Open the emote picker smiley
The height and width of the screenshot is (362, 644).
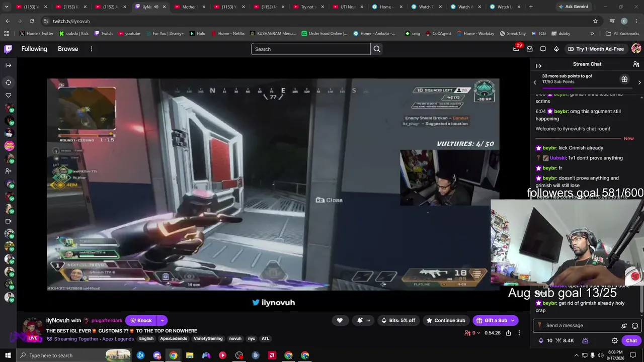click(635, 325)
